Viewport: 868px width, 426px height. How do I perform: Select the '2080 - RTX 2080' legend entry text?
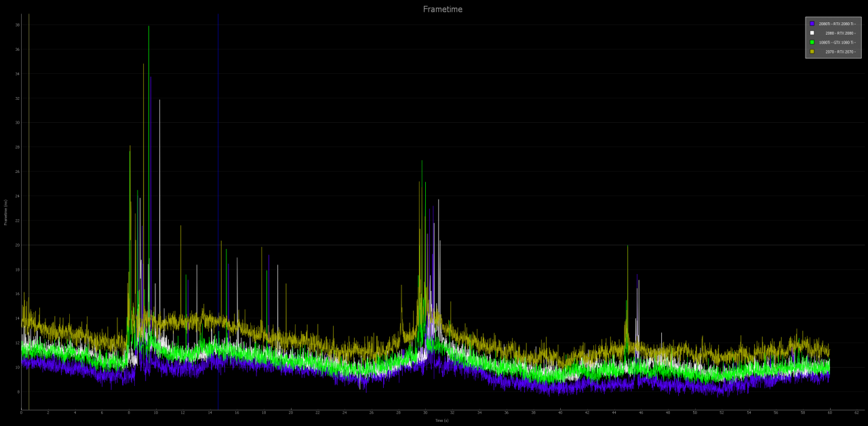(841, 33)
